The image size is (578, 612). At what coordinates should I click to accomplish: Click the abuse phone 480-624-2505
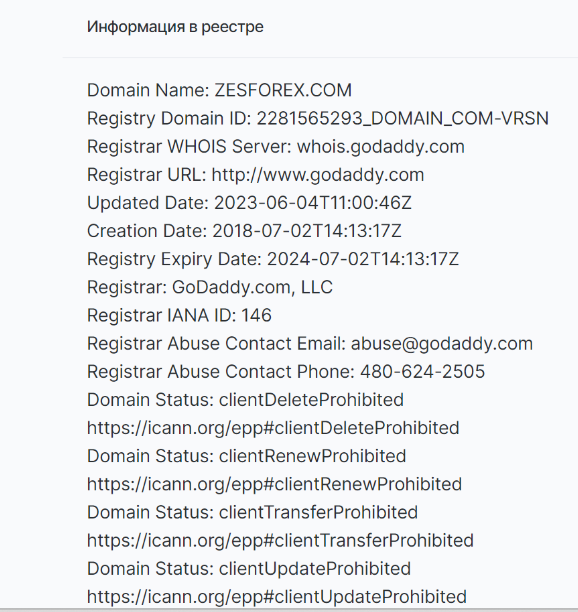(x=422, y=372)
